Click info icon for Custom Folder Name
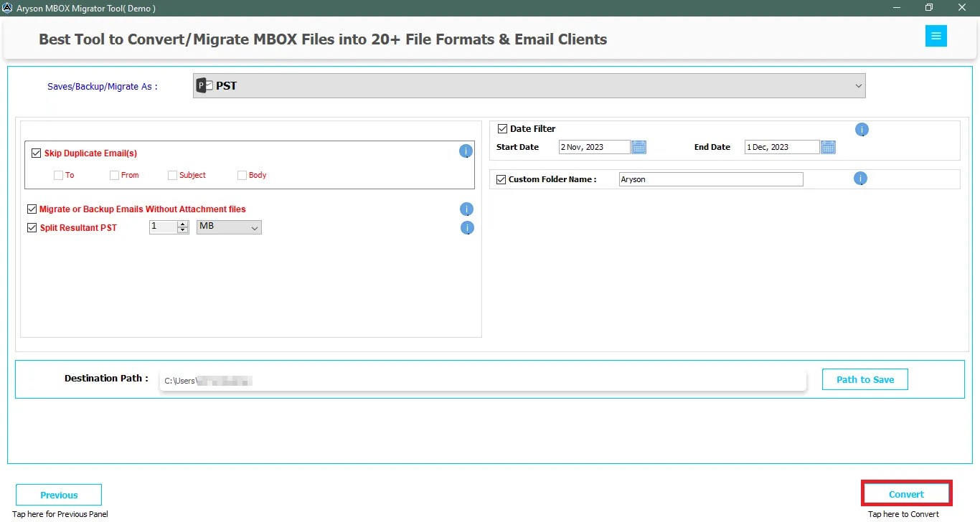980x522 pixels. (x=861, y=179)
